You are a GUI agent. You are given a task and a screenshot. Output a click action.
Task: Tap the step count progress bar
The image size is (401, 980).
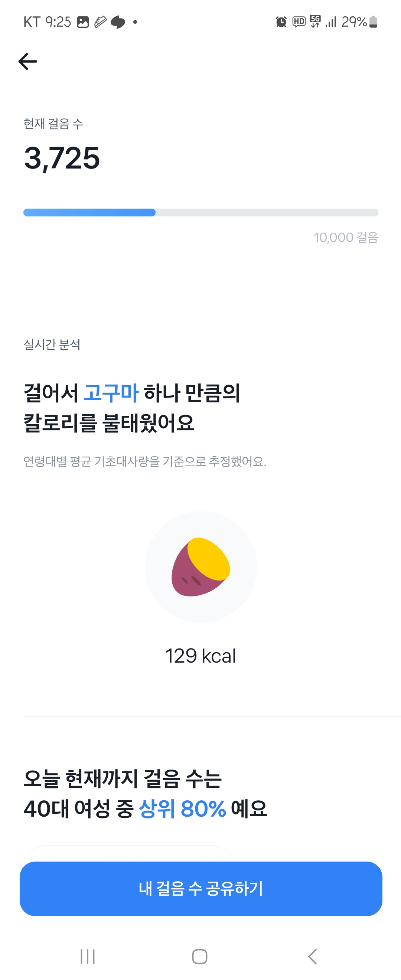coord(200,213)
